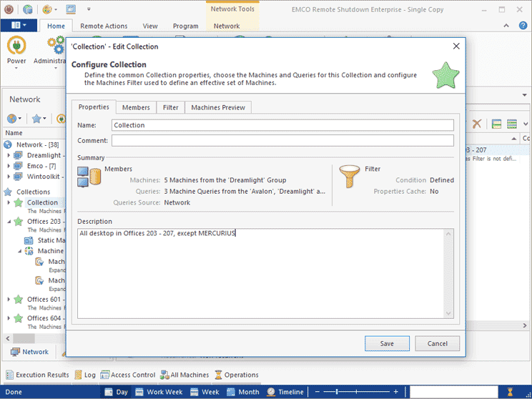The width and height of the screenshot is (532, 399).
Task: Click the hourglass icon in status bar
Action: coord(510,392)
